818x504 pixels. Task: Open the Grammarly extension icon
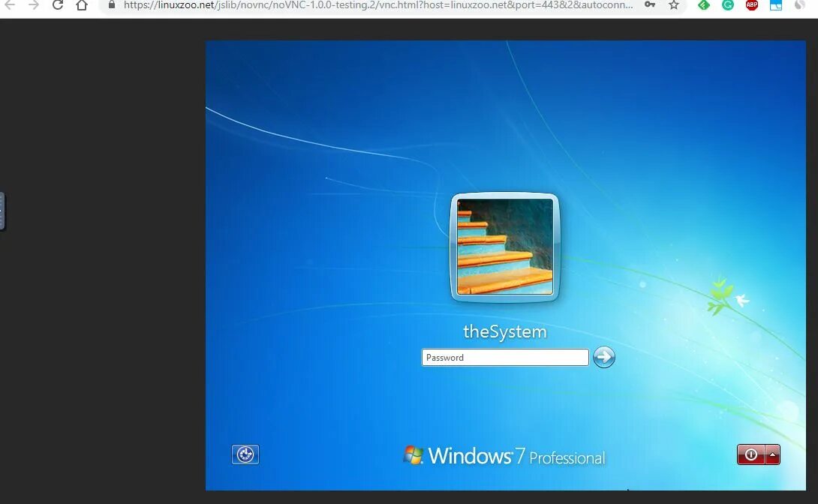point(728,5)
